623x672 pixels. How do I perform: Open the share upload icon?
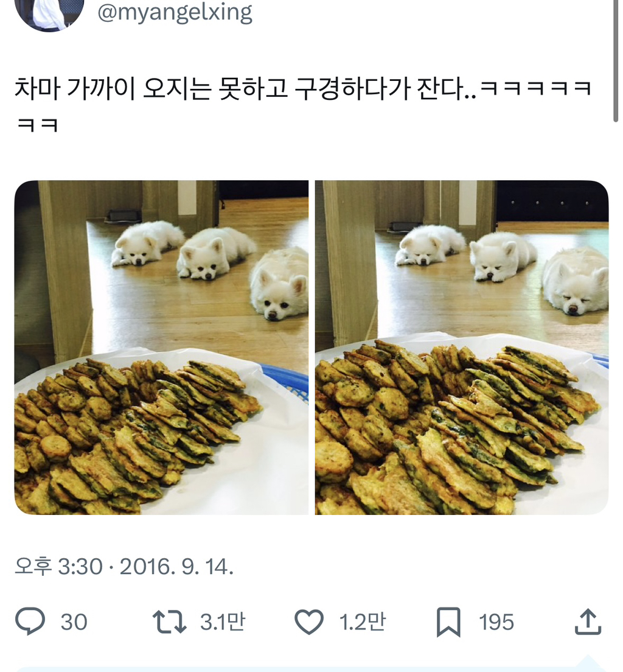[588, 621]
